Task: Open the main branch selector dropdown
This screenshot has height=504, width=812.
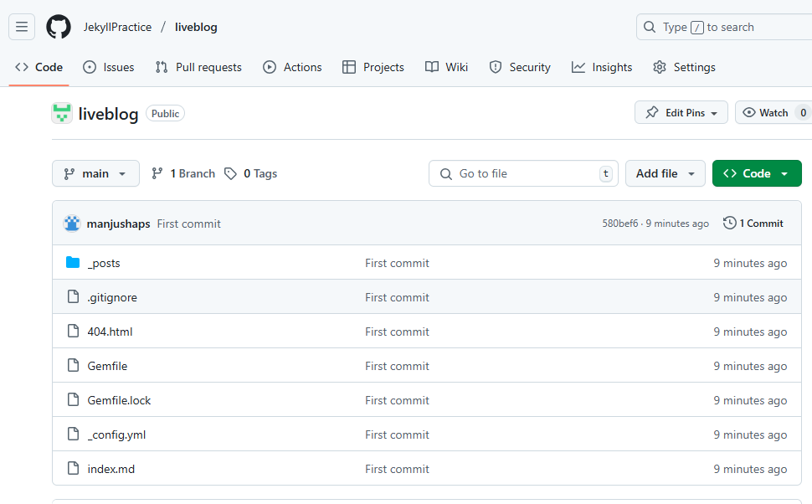Action: (95, 173)
